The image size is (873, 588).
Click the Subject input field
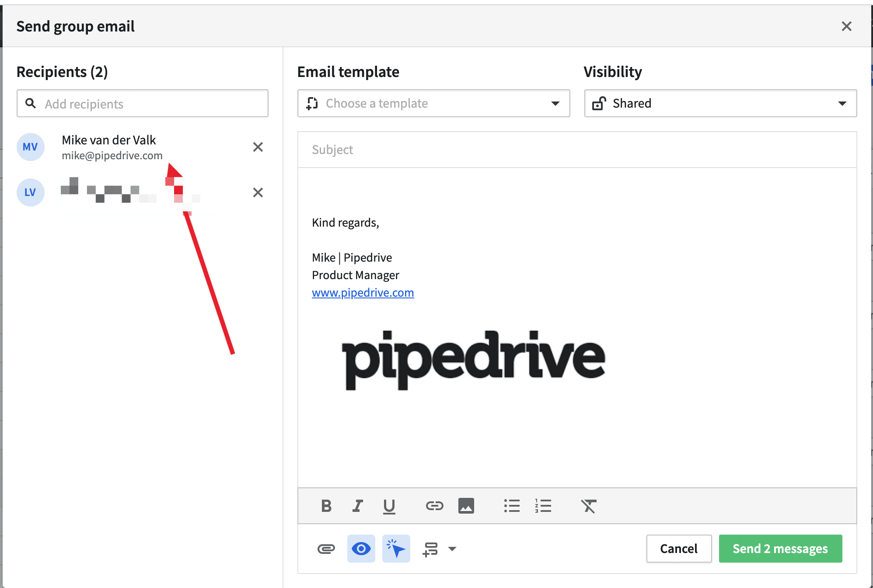tap(576, 150)
